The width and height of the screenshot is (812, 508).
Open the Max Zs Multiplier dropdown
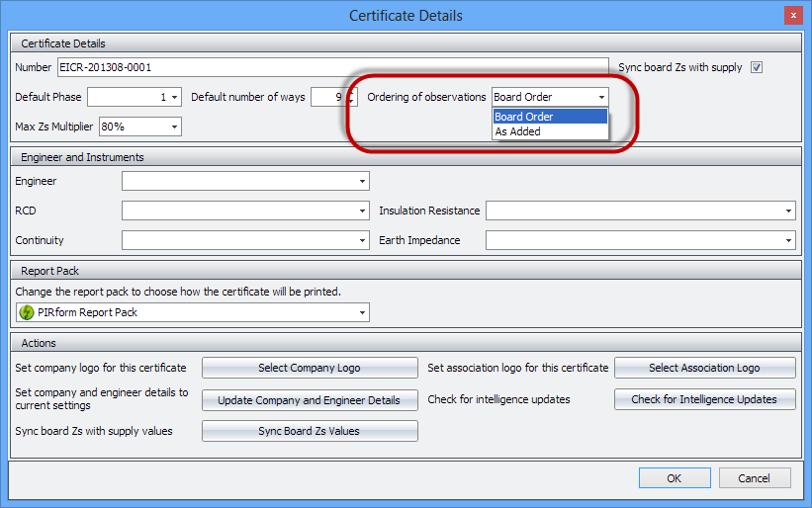175,127
